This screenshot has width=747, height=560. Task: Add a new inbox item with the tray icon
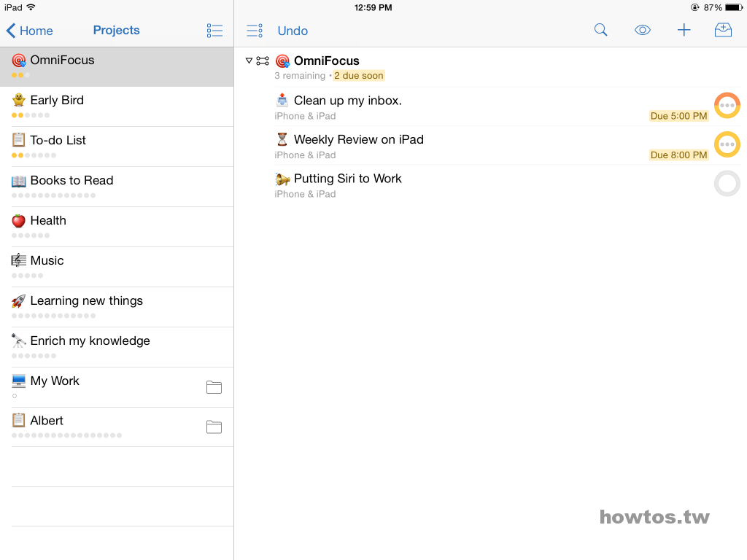click(723, 30)
